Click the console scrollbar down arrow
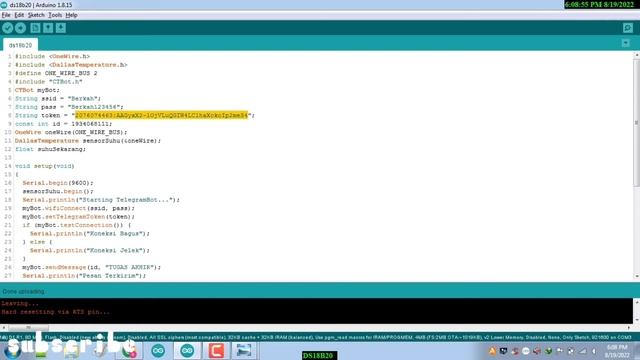The height and width of the screenshot is (360, 640). (637, 320)
